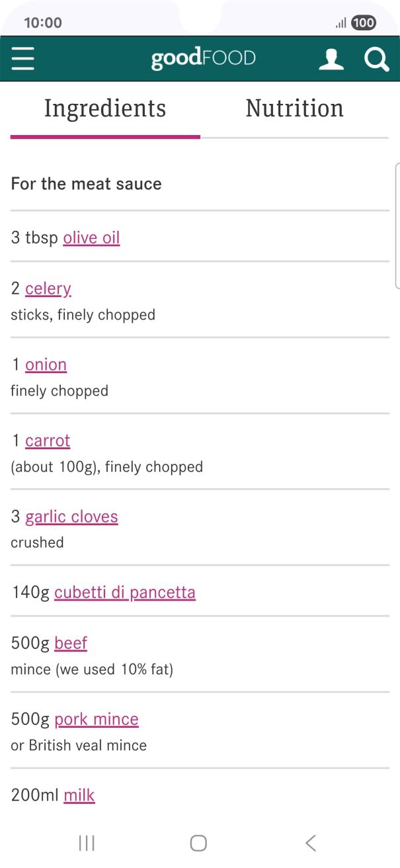Viewport: 400px width, 868px height.
Task: Follow the pork mince link
Action: point(97,719)
